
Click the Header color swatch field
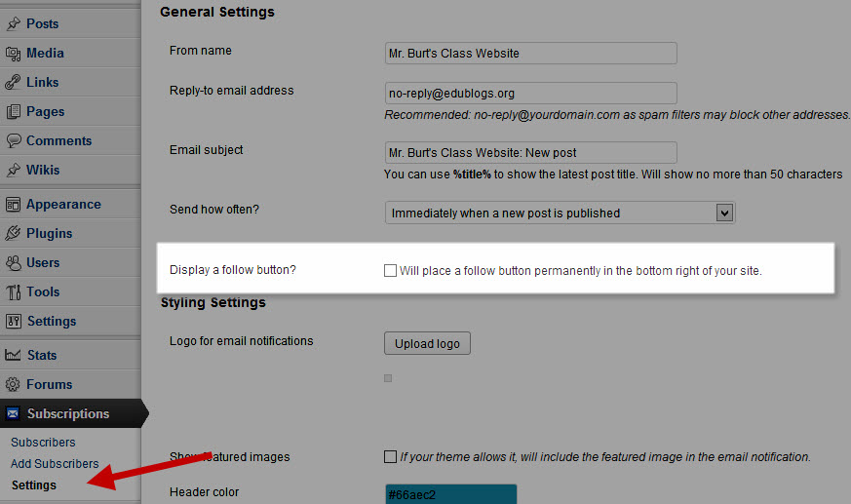tap(450, 494)
